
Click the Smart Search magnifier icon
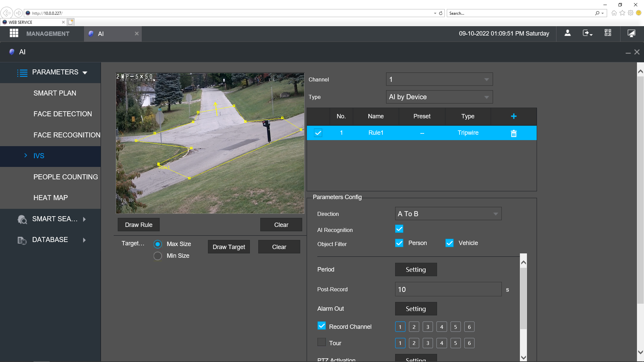pyautogui.click(x=22, y=220)
